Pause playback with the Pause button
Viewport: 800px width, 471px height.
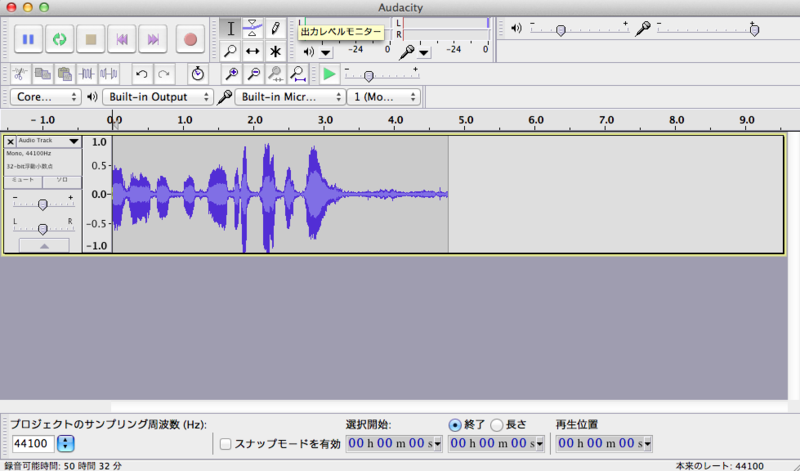click(28, 39)
